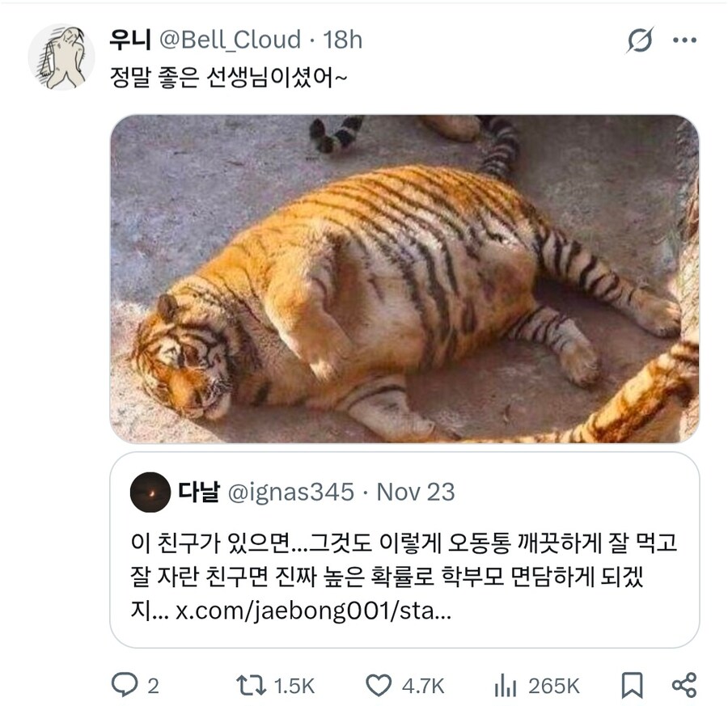Enlarge the fat tiger photo
This screenshot has width=728, height=706.
pos(404,278)
